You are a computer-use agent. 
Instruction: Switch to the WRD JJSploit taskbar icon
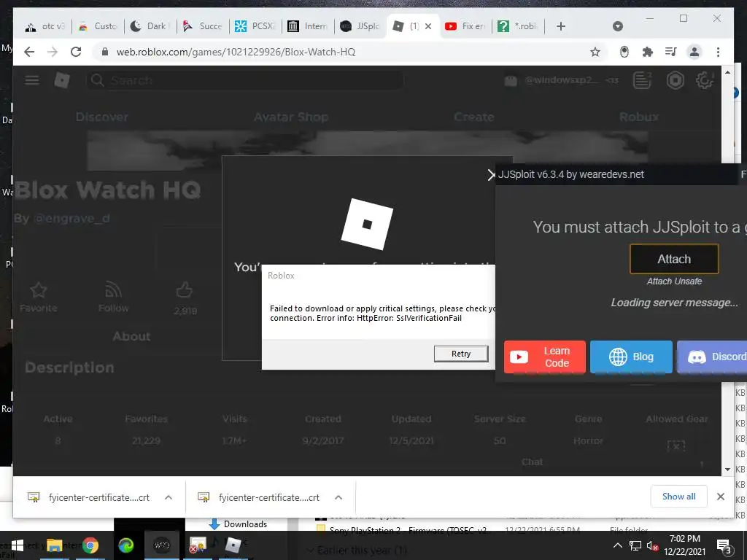[162, 545]
